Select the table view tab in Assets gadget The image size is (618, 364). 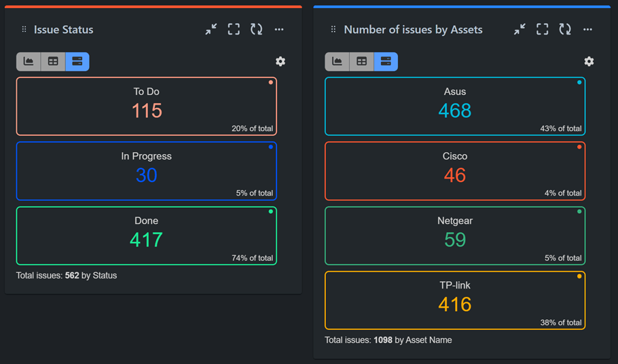(x=361, y=62)
